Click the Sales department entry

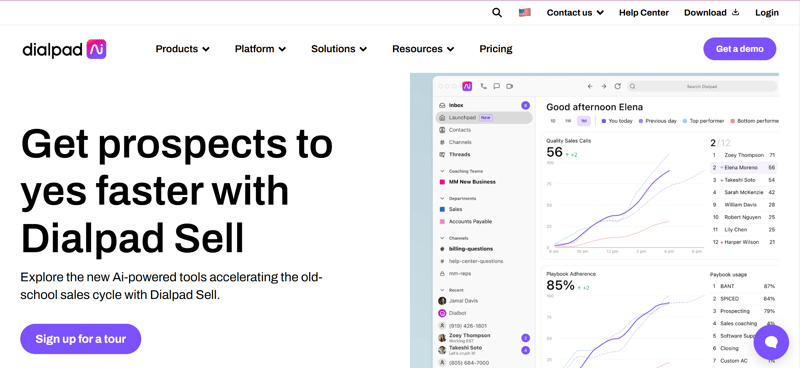tap(456, 209)
